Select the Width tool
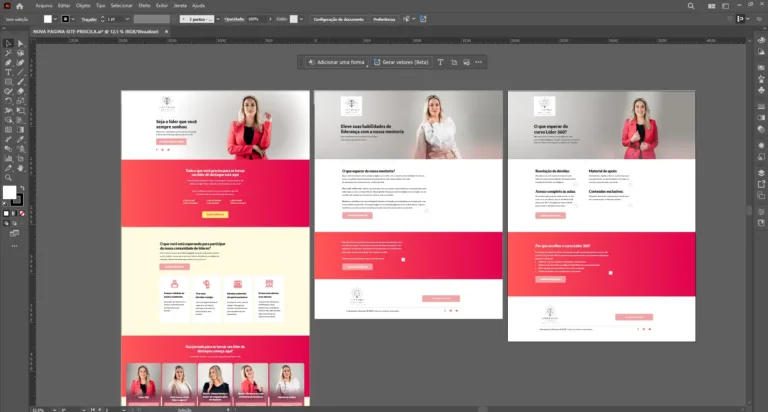Image resolution: width=768 pixels, height=412 pixels. [8, 111]
